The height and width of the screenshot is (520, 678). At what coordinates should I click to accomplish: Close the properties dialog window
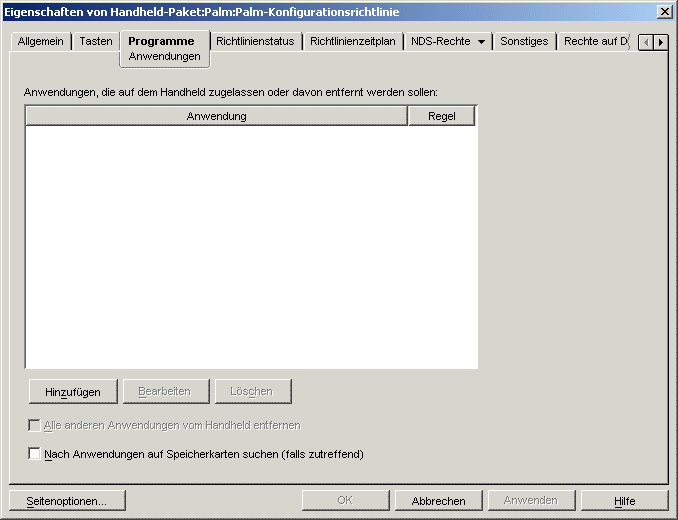pyautogui.click(x=664, y=12)
